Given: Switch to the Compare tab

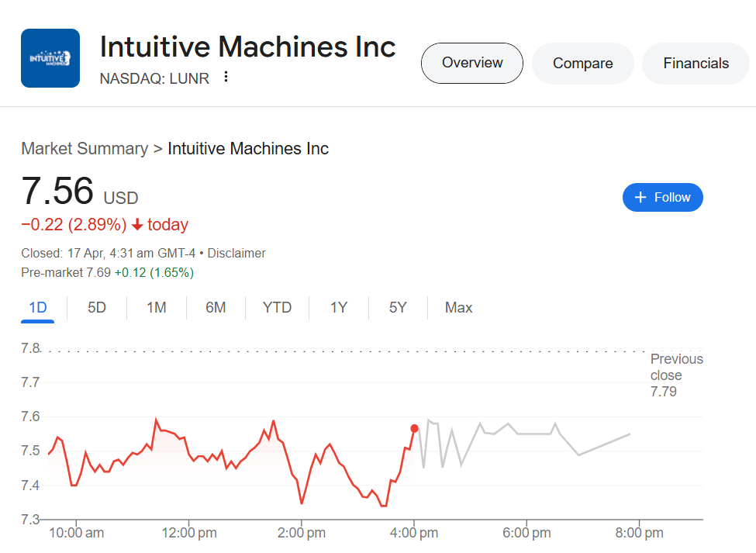Looking at the screenshot, I should pyautogui.click(x=582, y=63).
